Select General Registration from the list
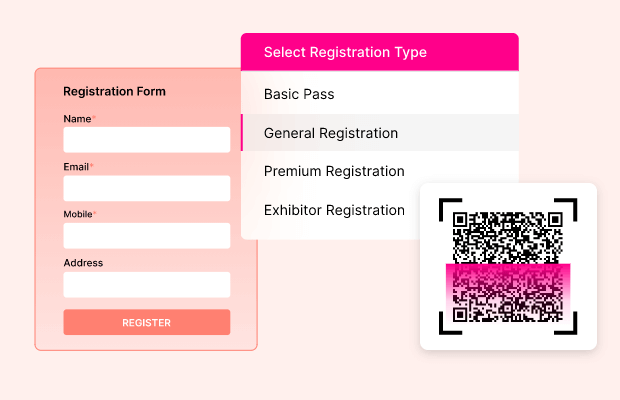 (x=331, y=133)
